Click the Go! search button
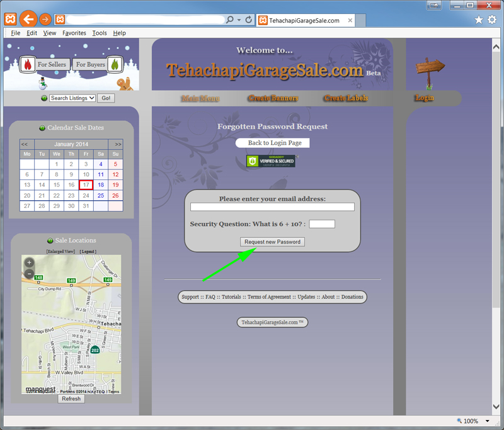The height and width of the screenshot is (430, 504). pos(106,98)
